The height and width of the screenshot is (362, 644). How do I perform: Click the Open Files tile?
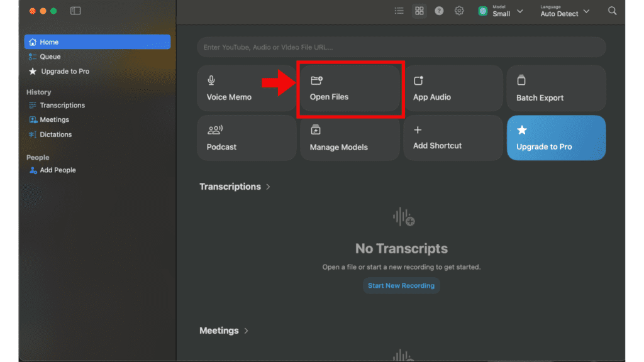pos(350,89)
